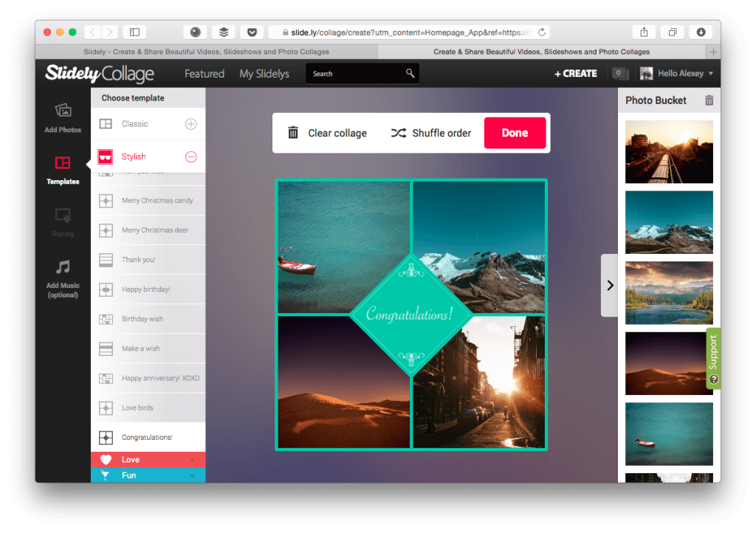The width and height of the screenshot is (756, 533).
Task: Select the Happy birthday! template
Action: pyautogui.click(x=146, y=289)
